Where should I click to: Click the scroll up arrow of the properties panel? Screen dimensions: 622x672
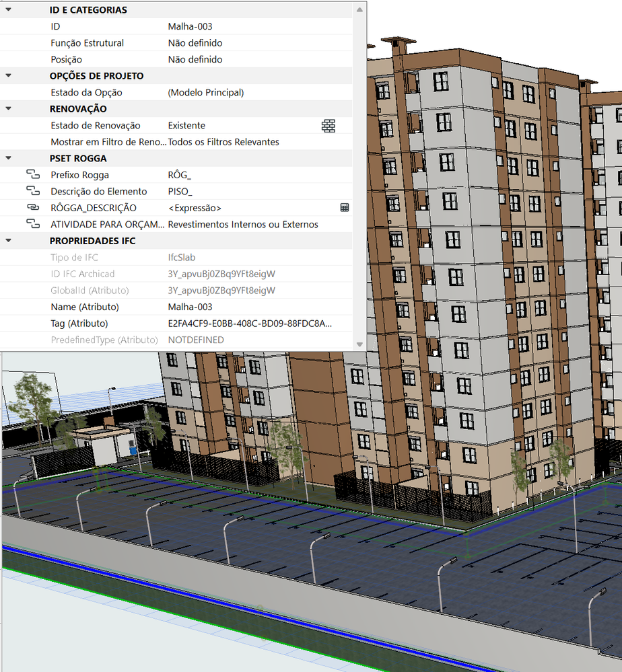click(x=359, y=9)
